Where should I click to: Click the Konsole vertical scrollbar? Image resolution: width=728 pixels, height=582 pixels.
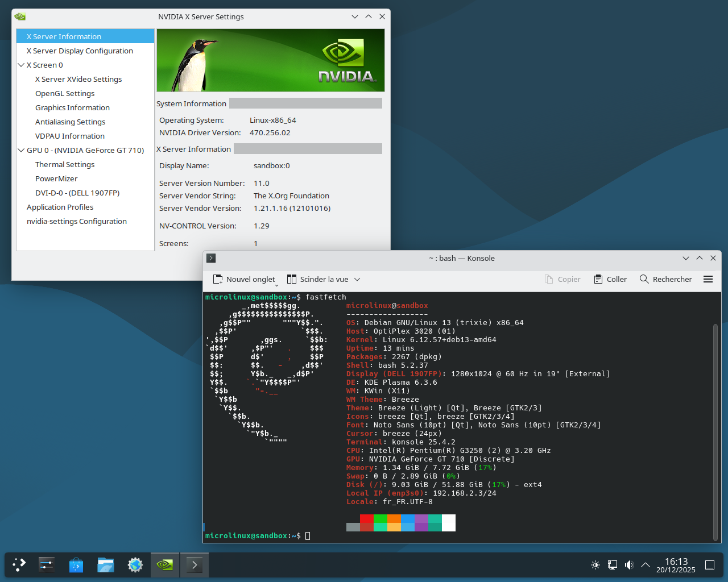(x=715, y=432)
